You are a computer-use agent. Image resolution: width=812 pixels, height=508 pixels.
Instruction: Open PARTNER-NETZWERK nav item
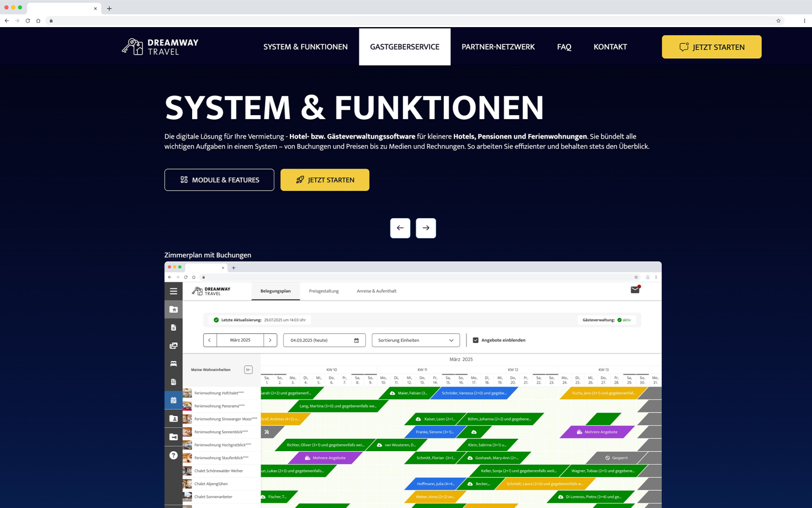(498, 47)
